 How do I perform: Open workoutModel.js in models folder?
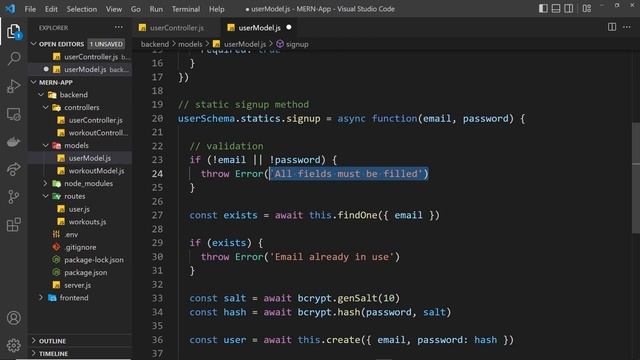coord(80,171)
